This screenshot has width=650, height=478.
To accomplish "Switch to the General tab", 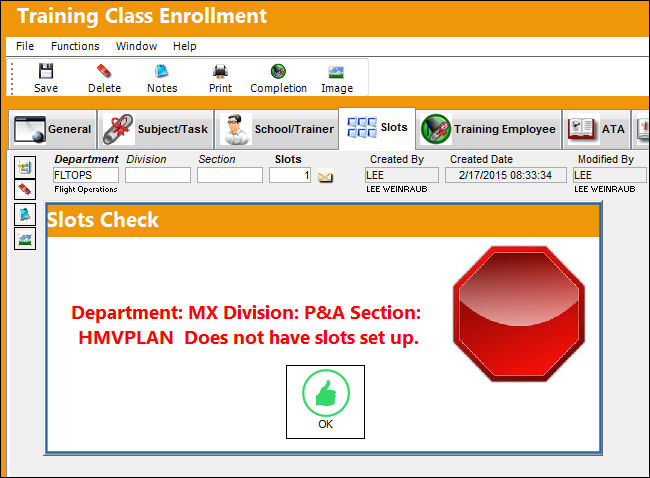I will coord(52,129).
